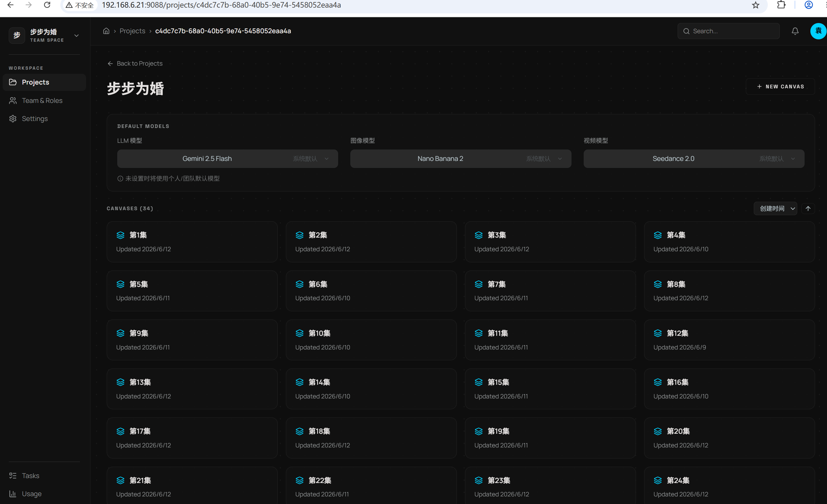Open canvas 第2集
The height and width of the screenshot is (504, 827).
pyautogui.click(x=371, y=242)
